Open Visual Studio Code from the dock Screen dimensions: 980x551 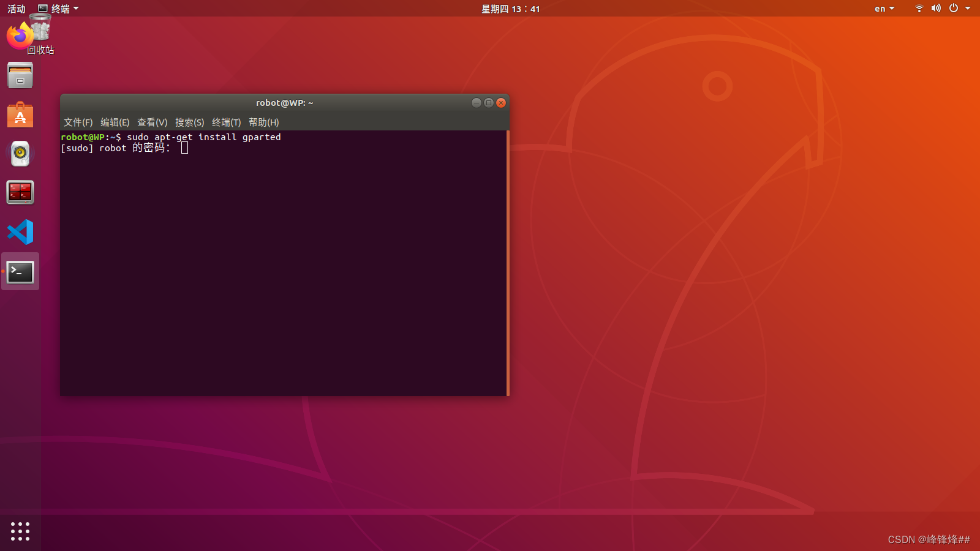[x=20, y=232]
